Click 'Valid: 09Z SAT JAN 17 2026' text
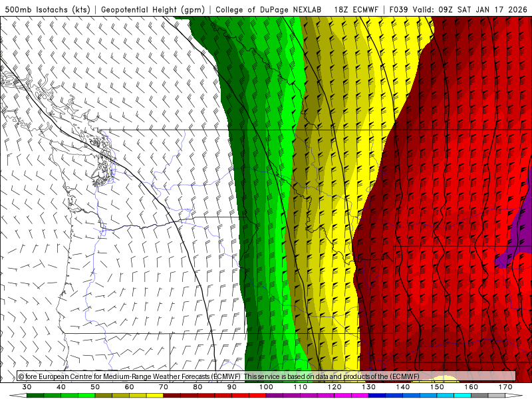 pyautogui.click(x=470, y=9)
